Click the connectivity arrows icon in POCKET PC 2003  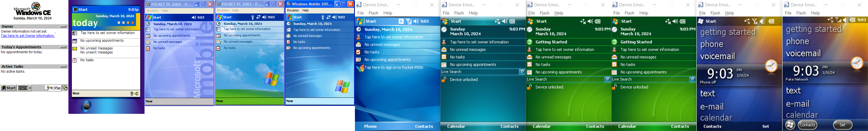259,17
